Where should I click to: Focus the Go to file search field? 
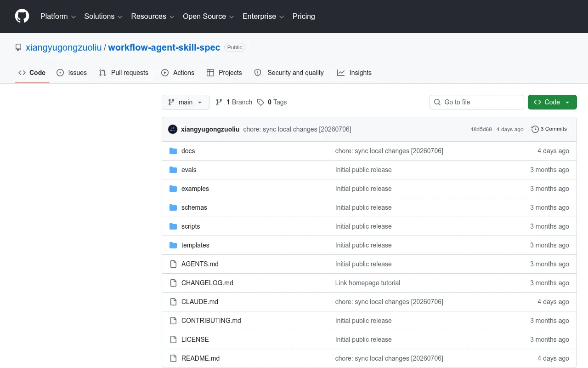(477, 102)
